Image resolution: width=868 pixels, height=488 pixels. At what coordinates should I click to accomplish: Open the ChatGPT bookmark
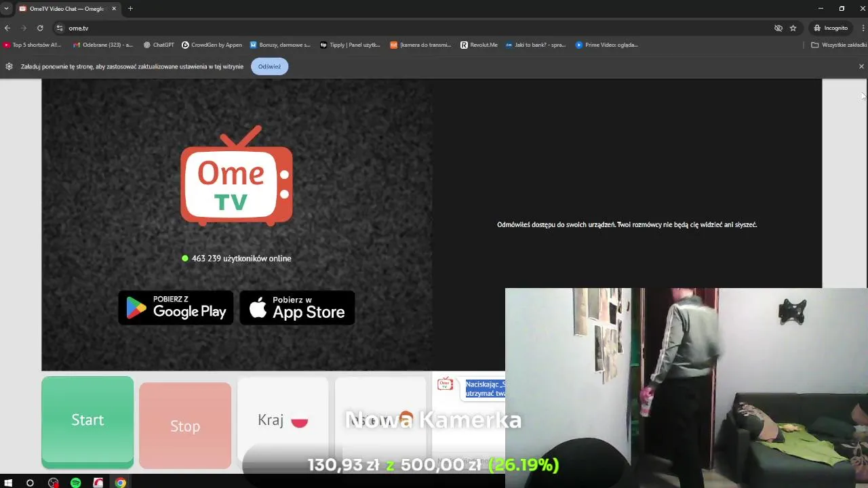tap(159, 45)
